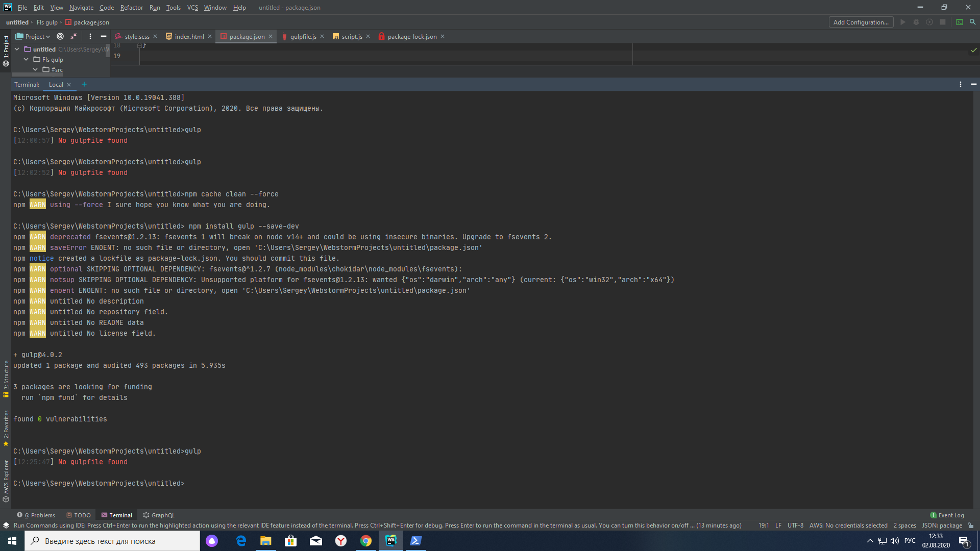This screenshot has height=551, width=980.
Task: Click the Project tree horizontal scrollbar
Action: 37,74
